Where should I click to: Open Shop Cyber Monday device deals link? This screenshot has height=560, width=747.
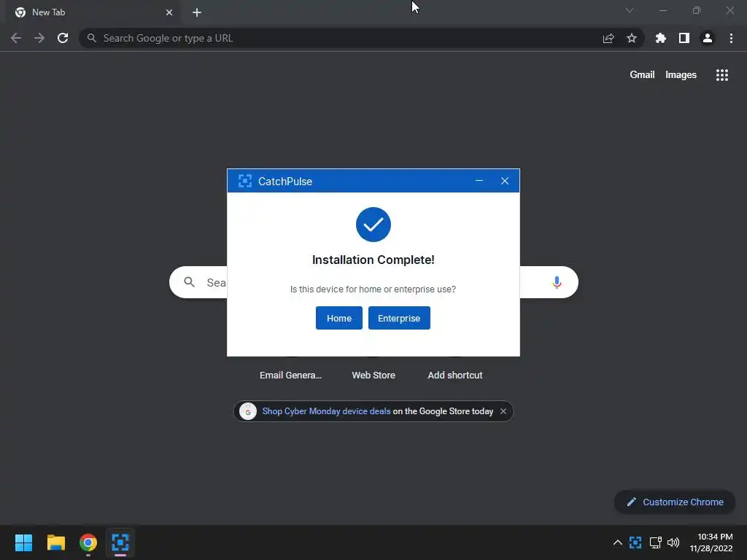(326, 411)
